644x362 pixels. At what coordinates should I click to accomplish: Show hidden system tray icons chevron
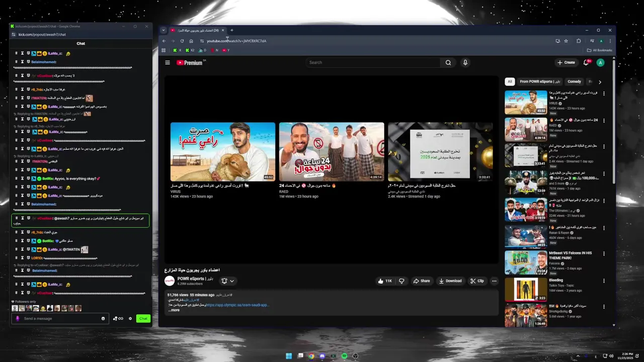tap(578, 356)
